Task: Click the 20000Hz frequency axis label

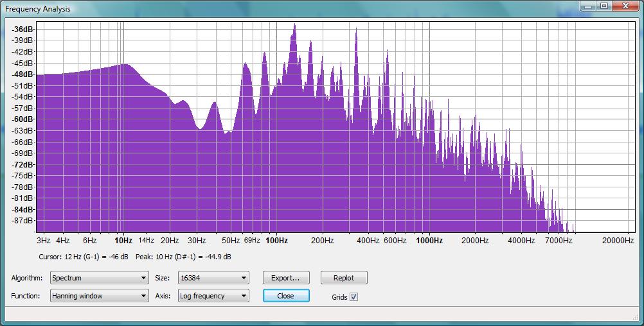Action: click(x=618, y=241)
